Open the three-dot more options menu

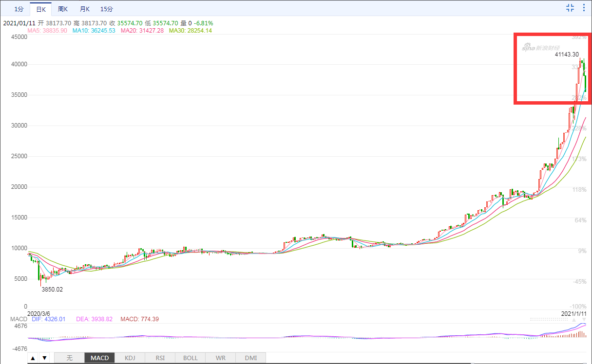tap(584, 7)
